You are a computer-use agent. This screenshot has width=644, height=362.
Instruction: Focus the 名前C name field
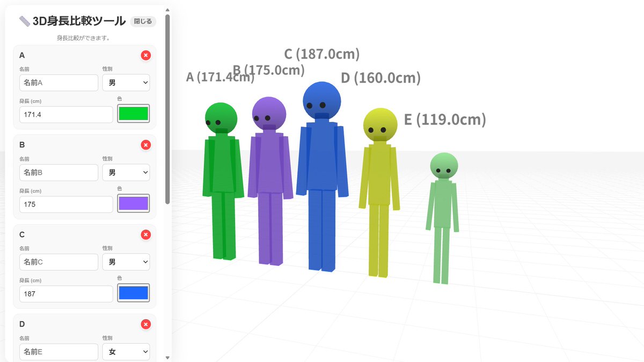(59, 262)
